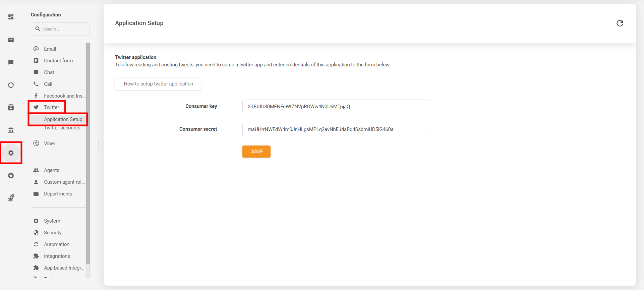The height and width of the screenshot is (290, 644).
Task: Click the rocket icon in left rail
Action: coord(11,198)
